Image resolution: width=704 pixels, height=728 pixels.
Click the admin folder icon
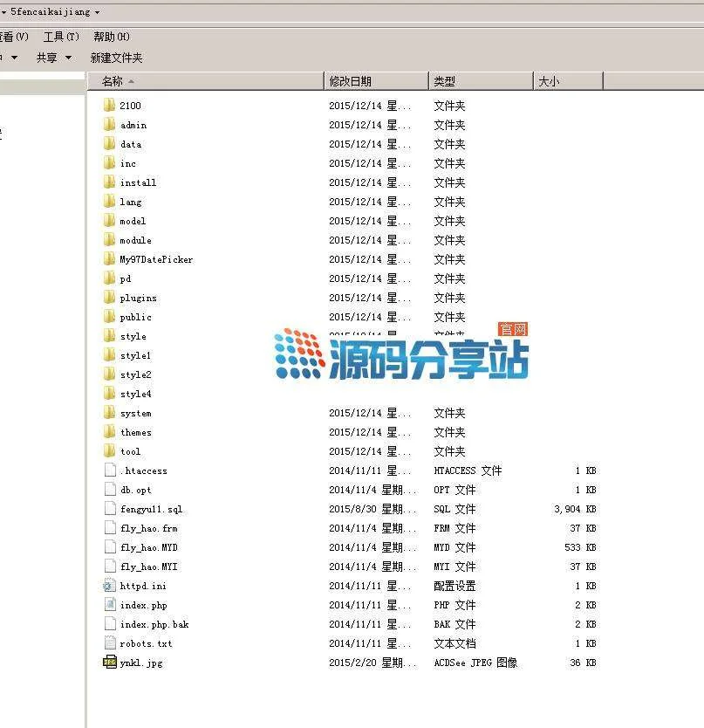[109, 125]
